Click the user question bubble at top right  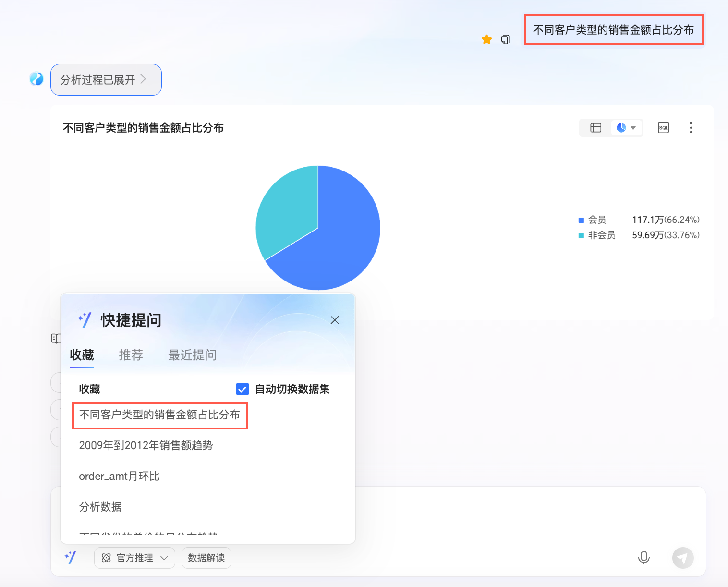pyautogui.click(x=614, y=30)
